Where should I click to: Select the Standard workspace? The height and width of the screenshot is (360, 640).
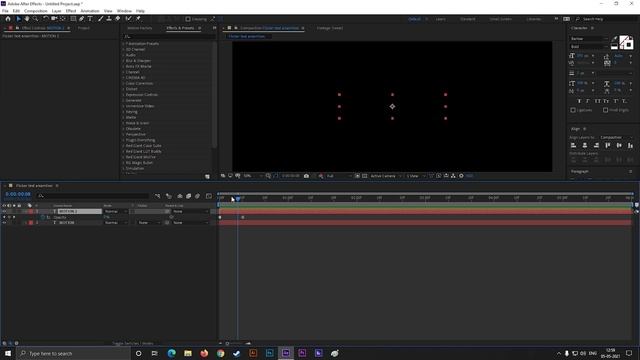(467, 19)
